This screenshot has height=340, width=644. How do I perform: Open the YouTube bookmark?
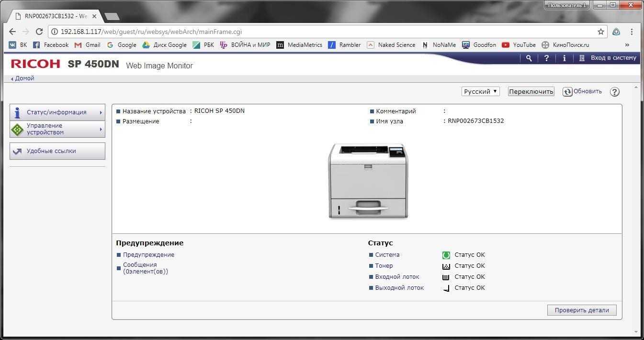click(x=519, y=45)
